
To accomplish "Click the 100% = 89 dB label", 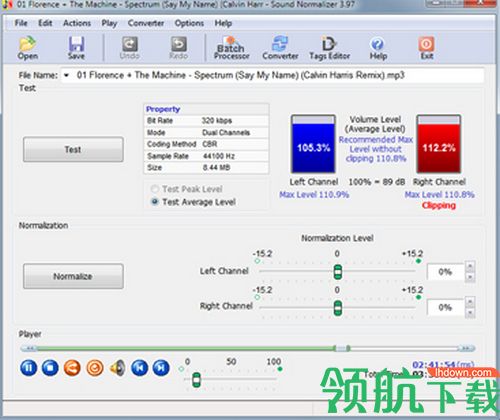I will pos(377,182).
